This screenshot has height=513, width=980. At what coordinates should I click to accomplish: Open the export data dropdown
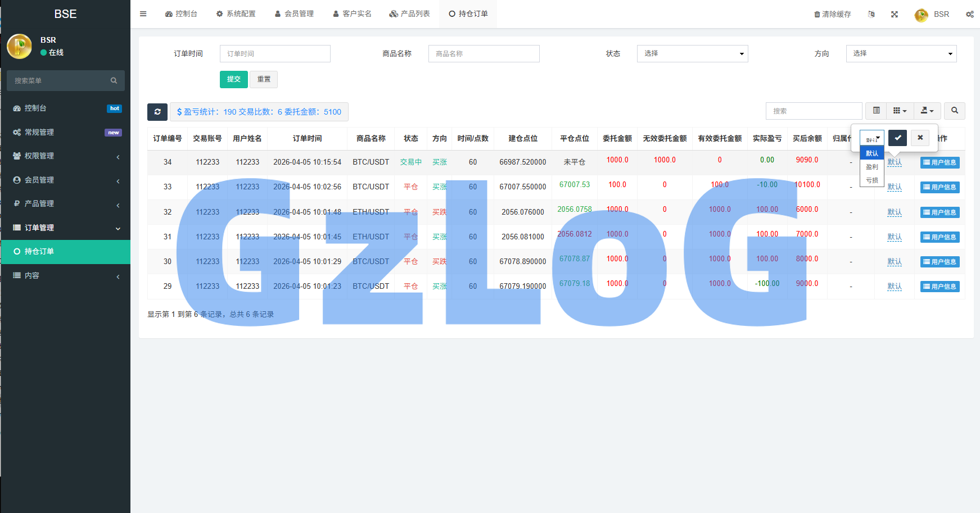click(x=927, y=111)
